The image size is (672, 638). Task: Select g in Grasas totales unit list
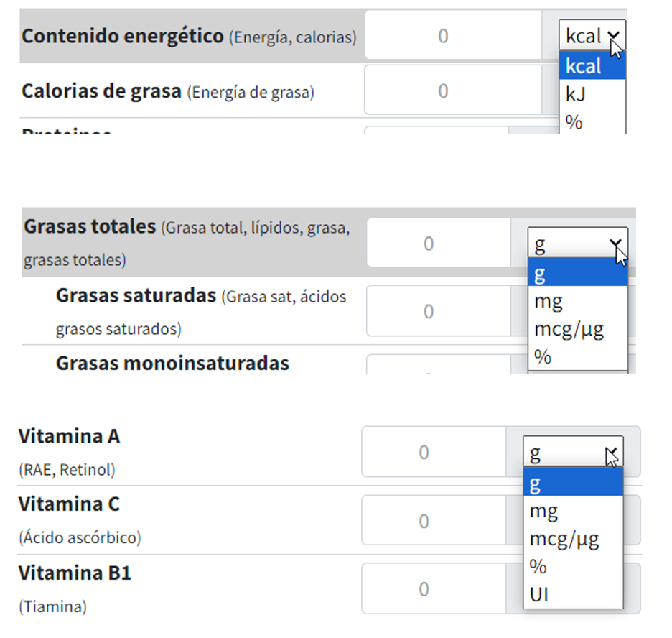tap(577, 274)
